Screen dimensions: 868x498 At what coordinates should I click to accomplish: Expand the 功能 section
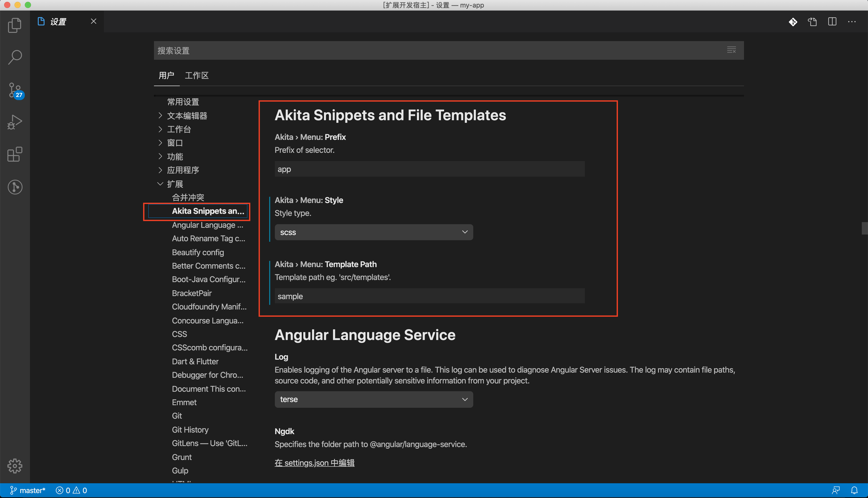(x=175, y=157)
